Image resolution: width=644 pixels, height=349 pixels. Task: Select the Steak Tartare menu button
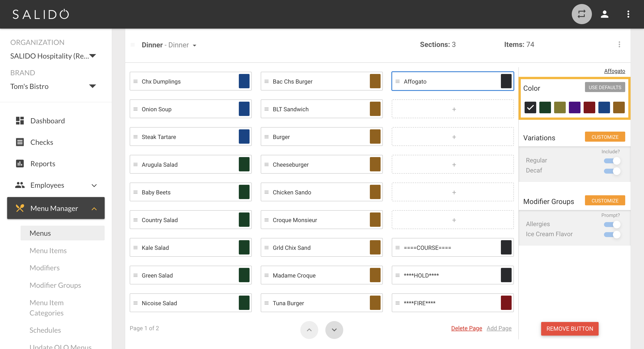point(191,137)
